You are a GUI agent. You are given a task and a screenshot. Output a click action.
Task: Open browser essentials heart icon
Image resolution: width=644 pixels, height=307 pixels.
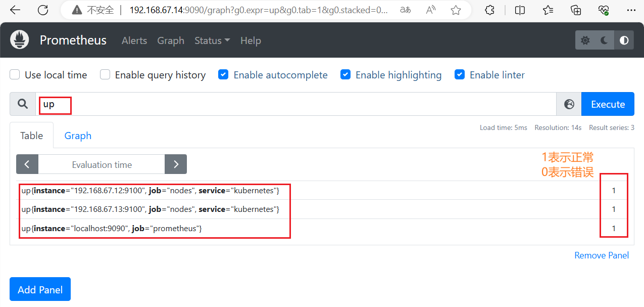(x=604, y=10)
